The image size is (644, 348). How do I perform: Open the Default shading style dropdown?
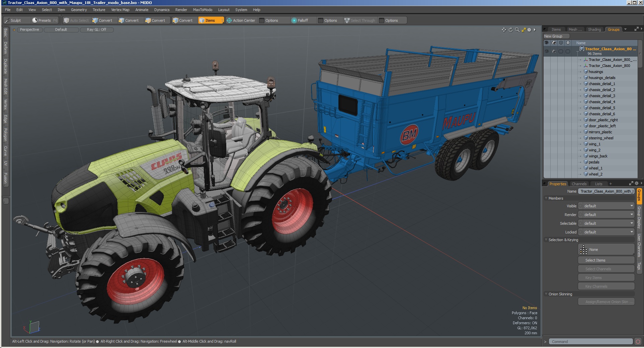61,30
